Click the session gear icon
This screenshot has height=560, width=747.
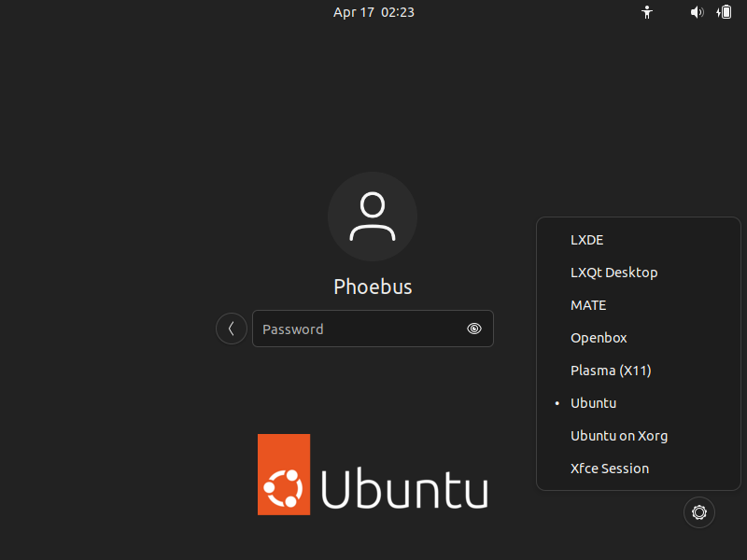coord(698,512)
